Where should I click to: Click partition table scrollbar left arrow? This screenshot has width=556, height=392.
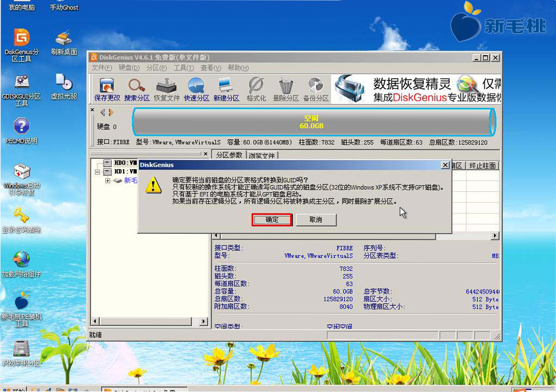[x=216, y=236]
